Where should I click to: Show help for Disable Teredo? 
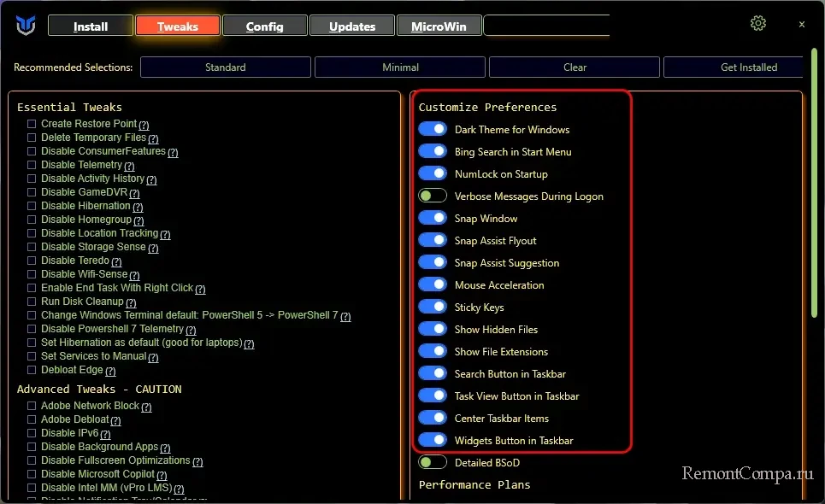coord(116,261)
